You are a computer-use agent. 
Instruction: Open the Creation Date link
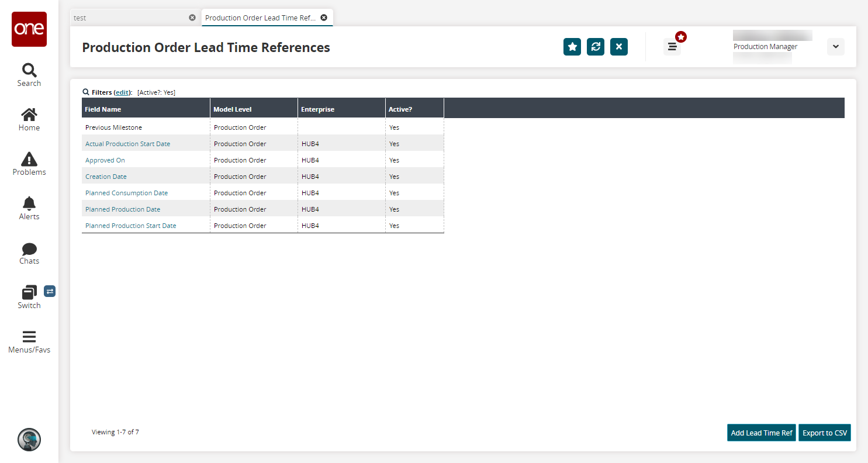tap(106, 177)
